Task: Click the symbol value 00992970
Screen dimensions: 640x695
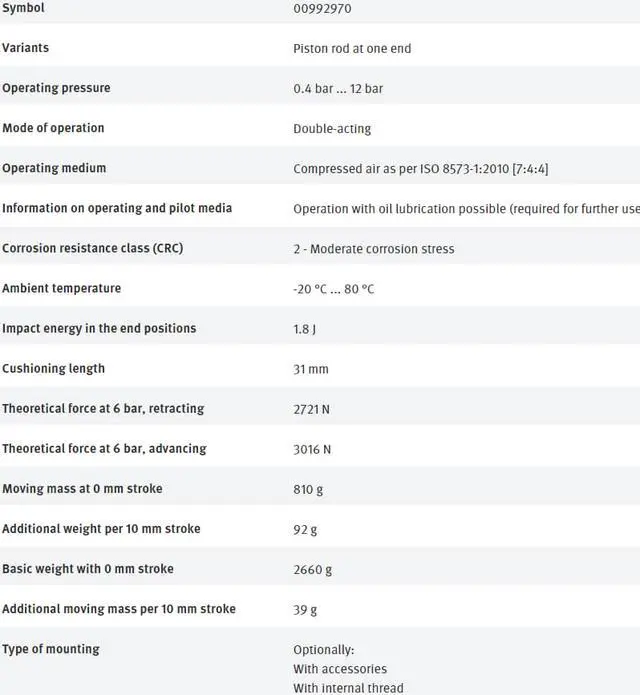Action: (x=322, y=9)
